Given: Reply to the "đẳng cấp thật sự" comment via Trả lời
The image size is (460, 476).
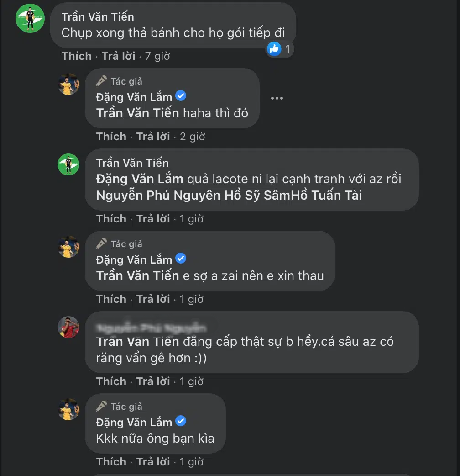Looking at the screenshot, I should pyautogui.click(x=153, y=381).
